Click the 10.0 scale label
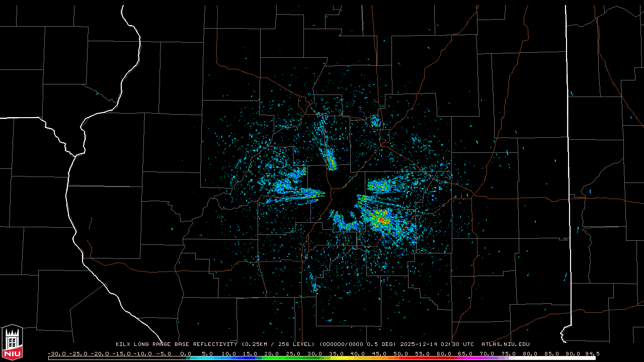This screenshot has height=362, width=644. tap(228, 353)
